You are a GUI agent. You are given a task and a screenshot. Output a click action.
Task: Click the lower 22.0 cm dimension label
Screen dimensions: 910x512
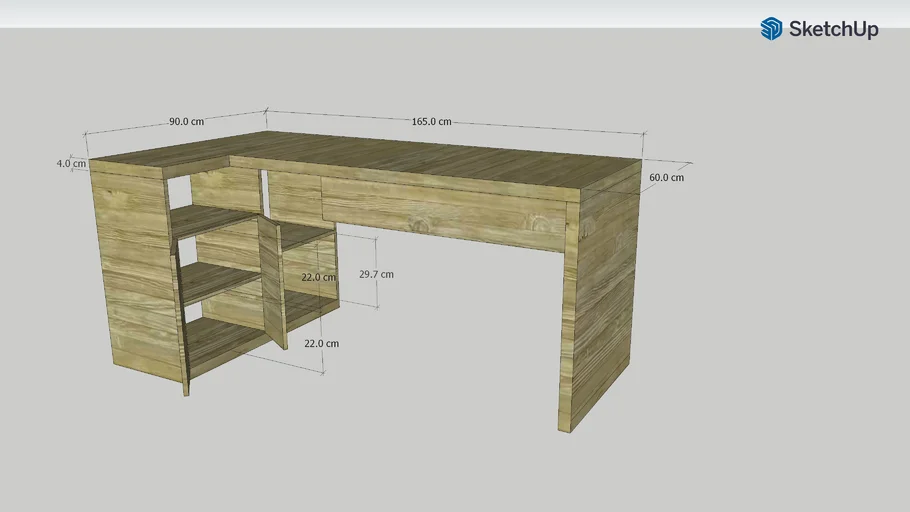tap(322, 343)
